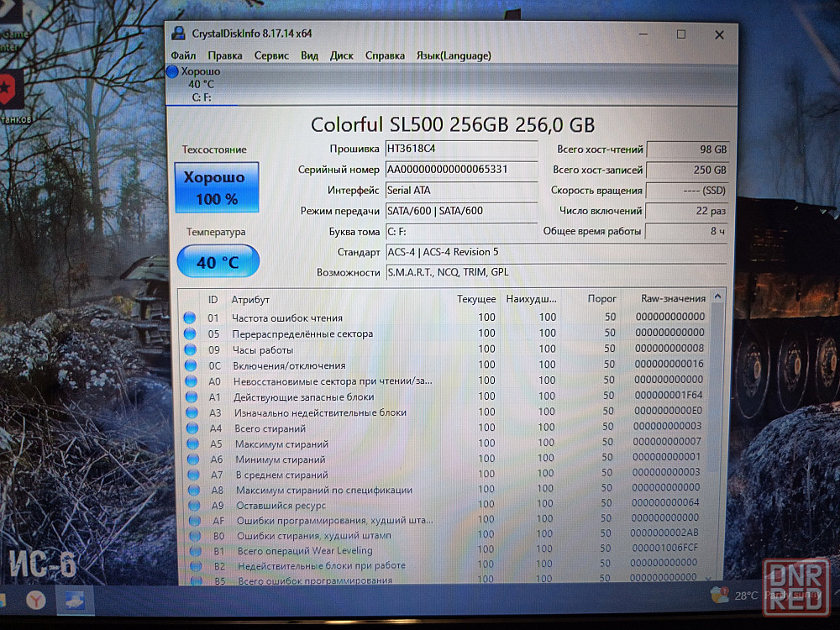Click the status icon for attribute A6
This screenshot has height=630, width=840.
tap(193, 459)
